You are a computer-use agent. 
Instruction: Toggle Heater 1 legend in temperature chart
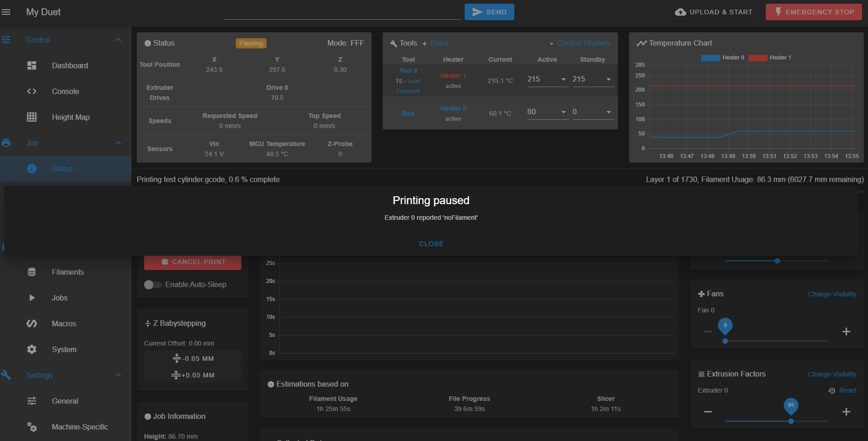click(x=769, y=58)
